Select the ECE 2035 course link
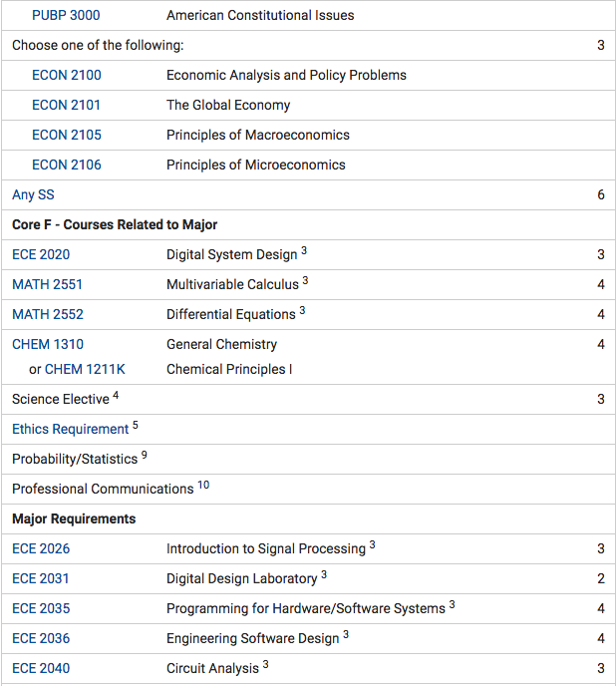 coord(41,608)
